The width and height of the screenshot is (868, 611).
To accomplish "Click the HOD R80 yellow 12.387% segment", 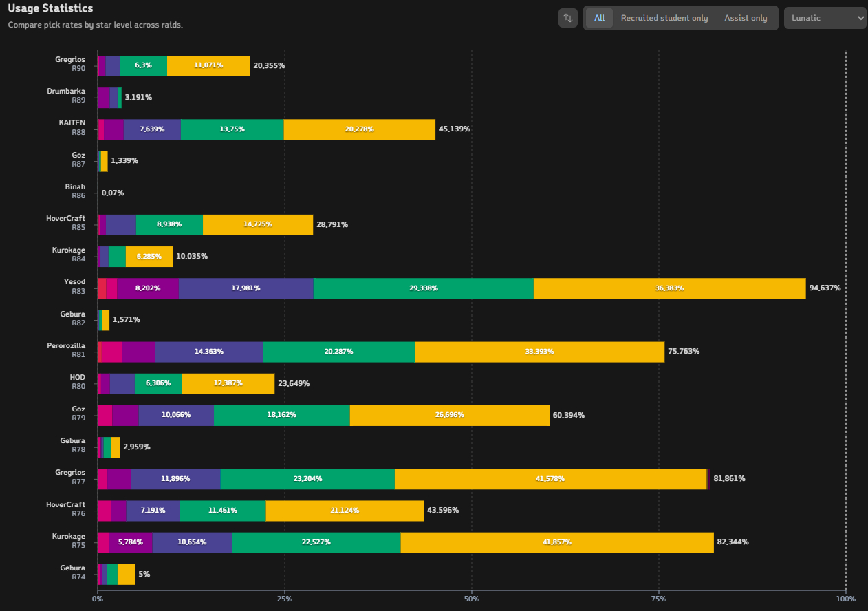I will [228, 383].
